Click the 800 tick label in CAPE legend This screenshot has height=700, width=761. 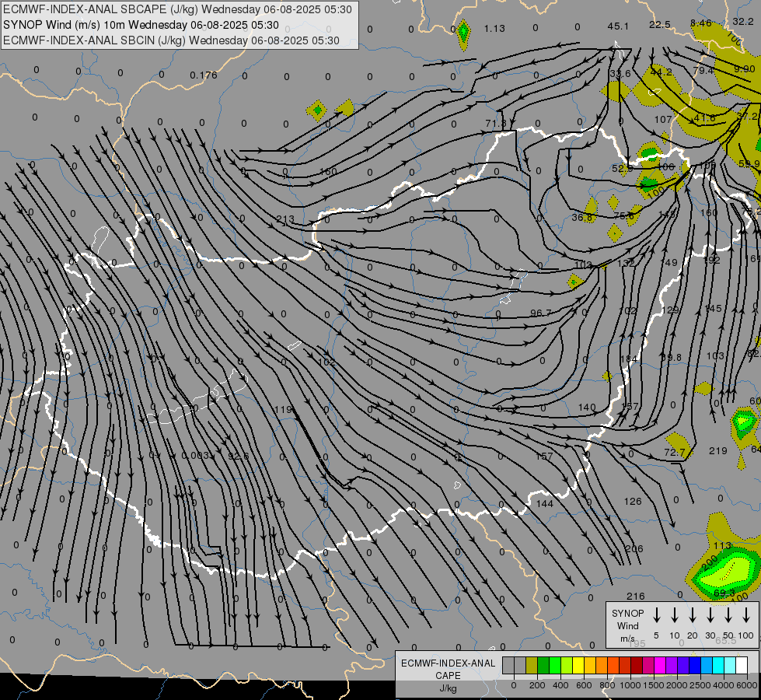[607, 685]
